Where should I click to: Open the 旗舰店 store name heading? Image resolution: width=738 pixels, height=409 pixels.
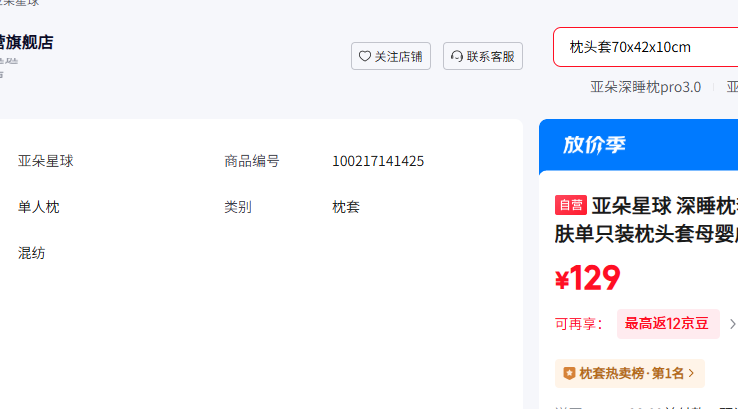click(x=26, y=42)
